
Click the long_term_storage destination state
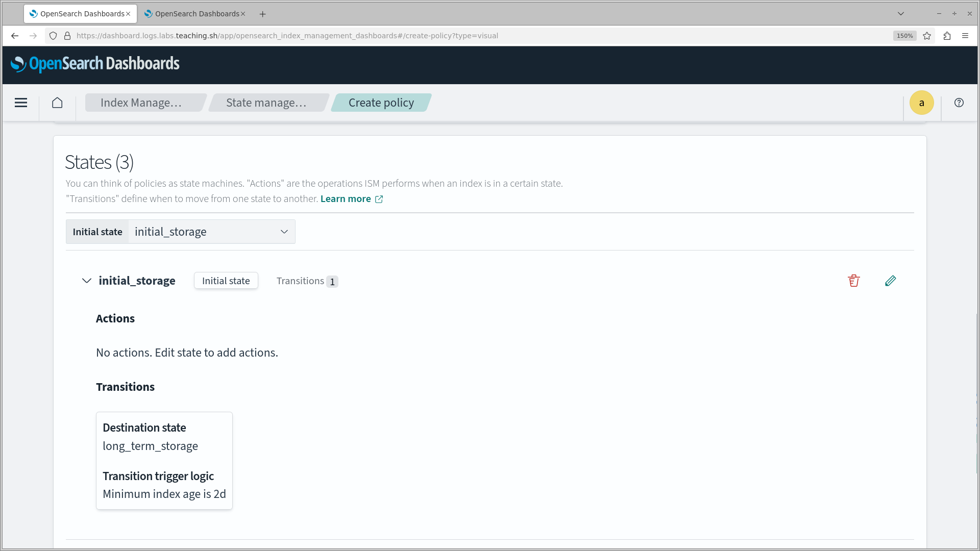click(x=150, y=446)
